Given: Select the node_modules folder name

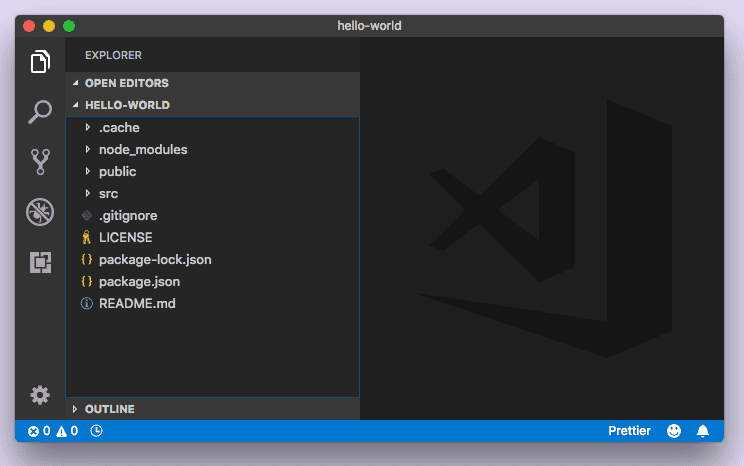Looking at the screenshot, I should click(143, 149).
